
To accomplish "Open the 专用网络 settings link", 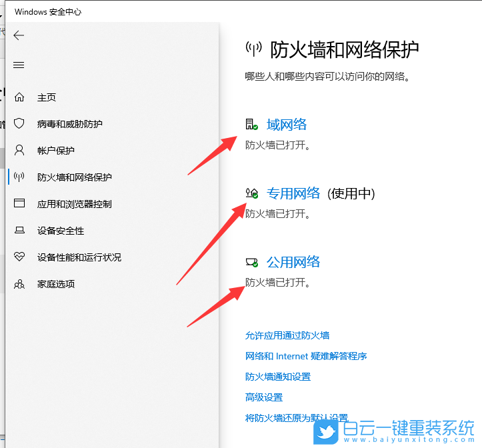I will (x=293, y=193).
